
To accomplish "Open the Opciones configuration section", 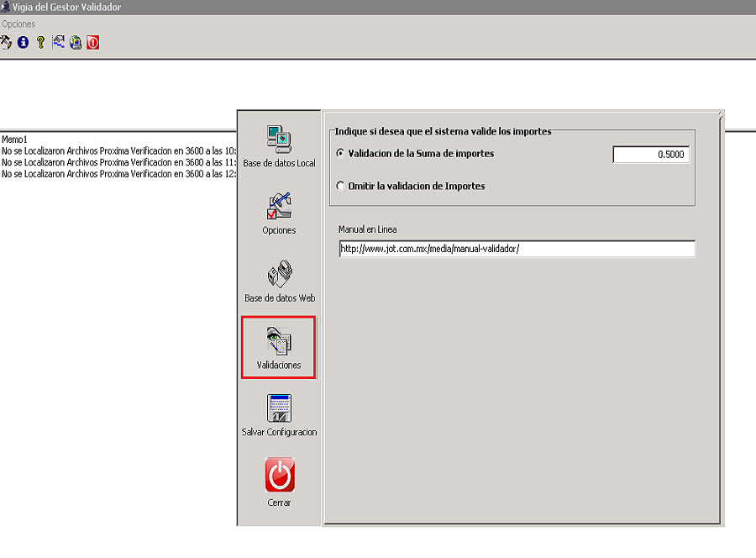I will click(x=279, y=212).
